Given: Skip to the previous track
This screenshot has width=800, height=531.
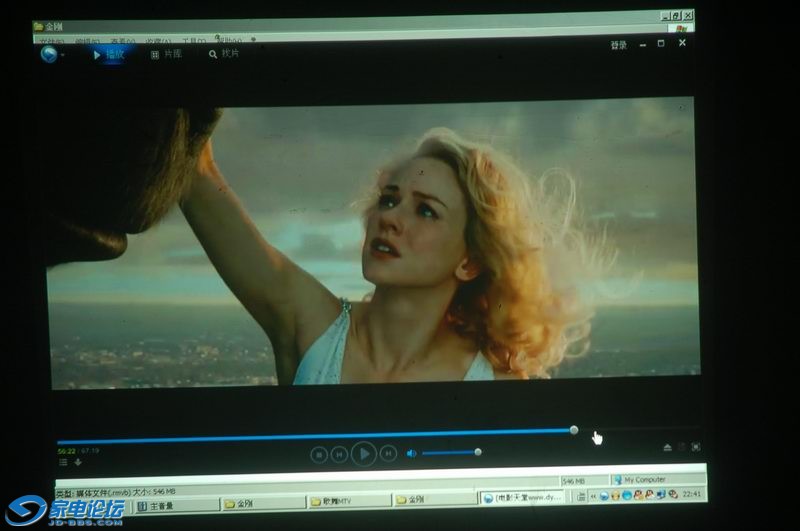Looking at the screenshot, I should coord(340,454).
